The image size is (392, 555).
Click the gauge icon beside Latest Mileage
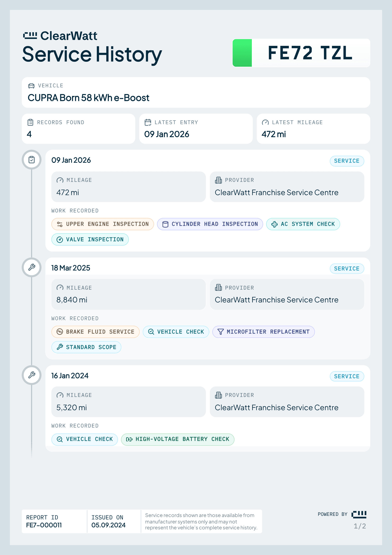pos(265,122)
